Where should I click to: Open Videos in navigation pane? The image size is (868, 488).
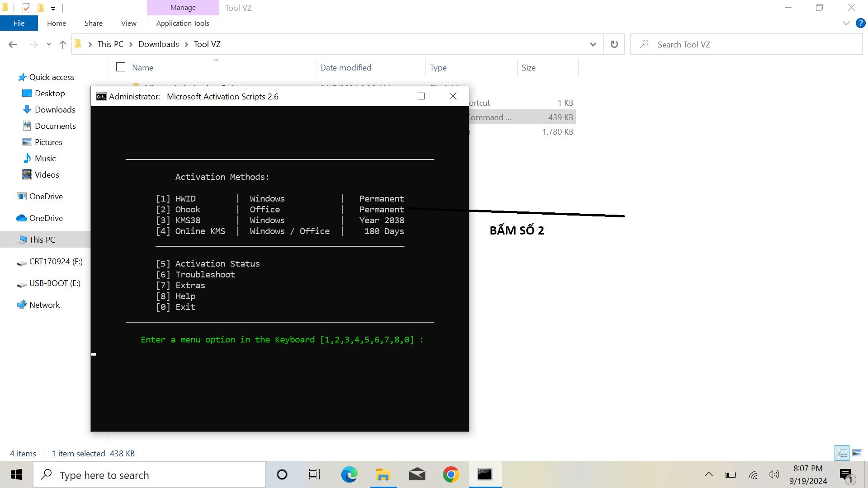coord(47,175)
